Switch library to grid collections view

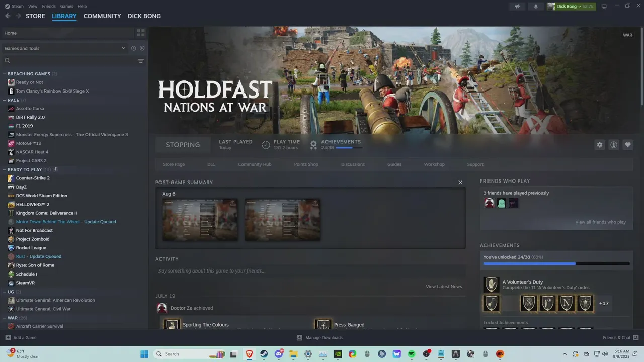(x=141, y=33)
